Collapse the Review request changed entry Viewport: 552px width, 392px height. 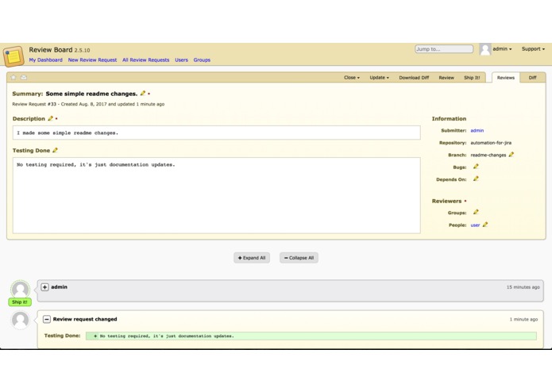(x=47, y=319)
